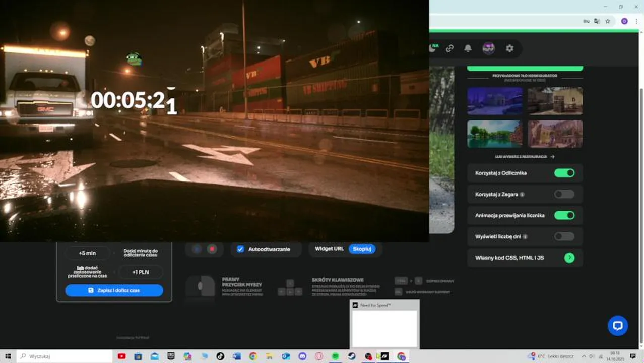The width and height of the screenshot is (644, 363).
Task: Click the Need for Speed window preview
Action: (384, 324)
